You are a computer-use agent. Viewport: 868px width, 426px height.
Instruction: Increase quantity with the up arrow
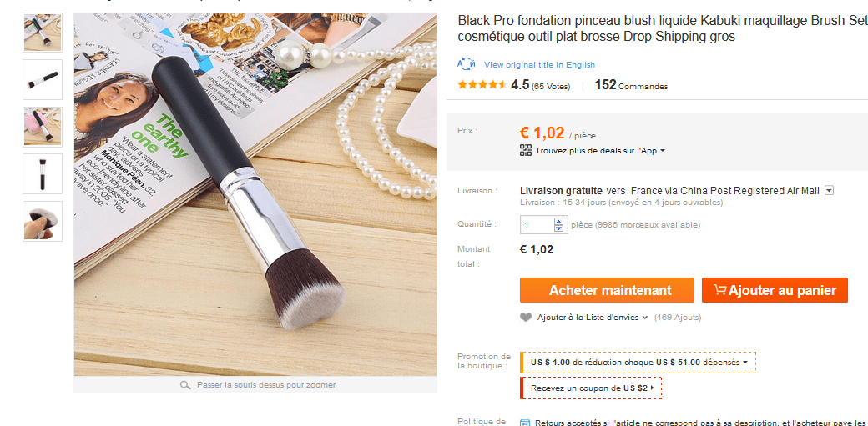[x=559, y=221]
